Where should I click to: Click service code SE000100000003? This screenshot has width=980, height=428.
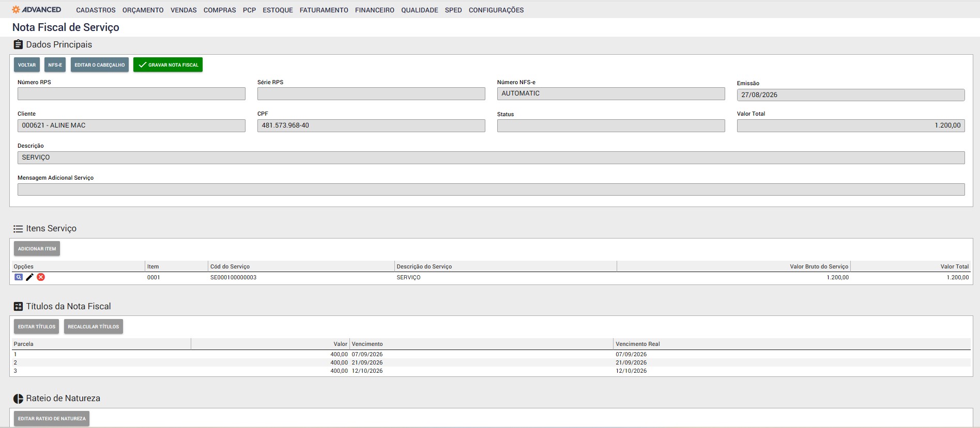233,277
